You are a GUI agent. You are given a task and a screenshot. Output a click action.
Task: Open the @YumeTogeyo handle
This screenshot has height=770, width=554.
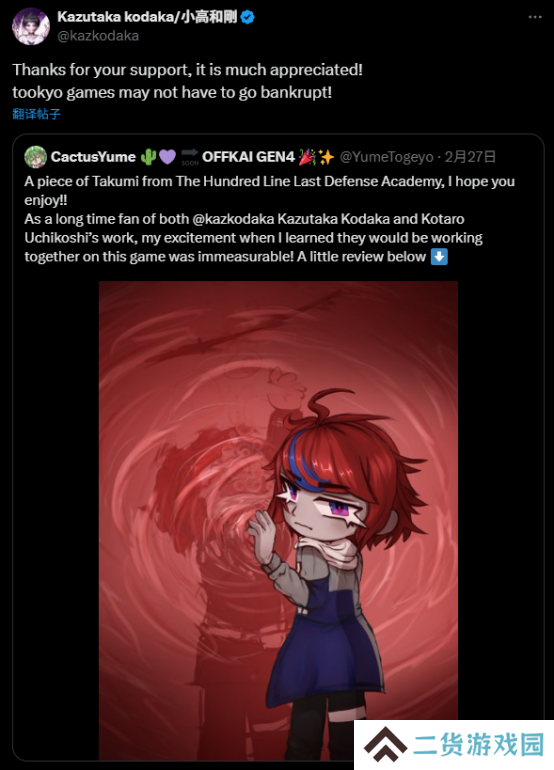tap(387, 157)
